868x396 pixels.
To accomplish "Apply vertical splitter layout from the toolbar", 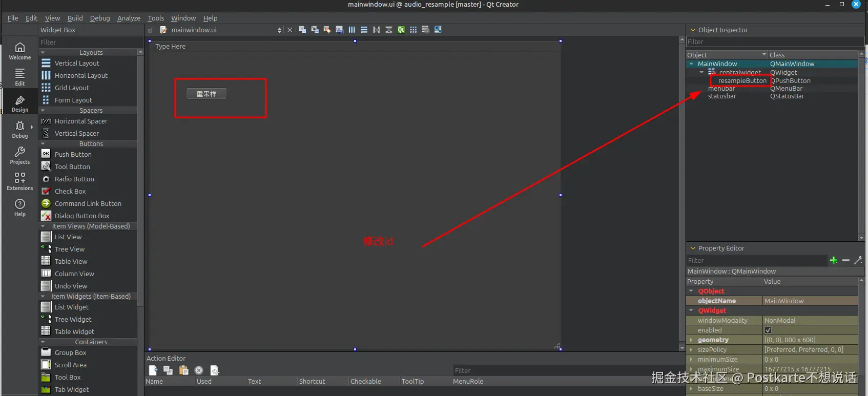I will coord(388,30).
